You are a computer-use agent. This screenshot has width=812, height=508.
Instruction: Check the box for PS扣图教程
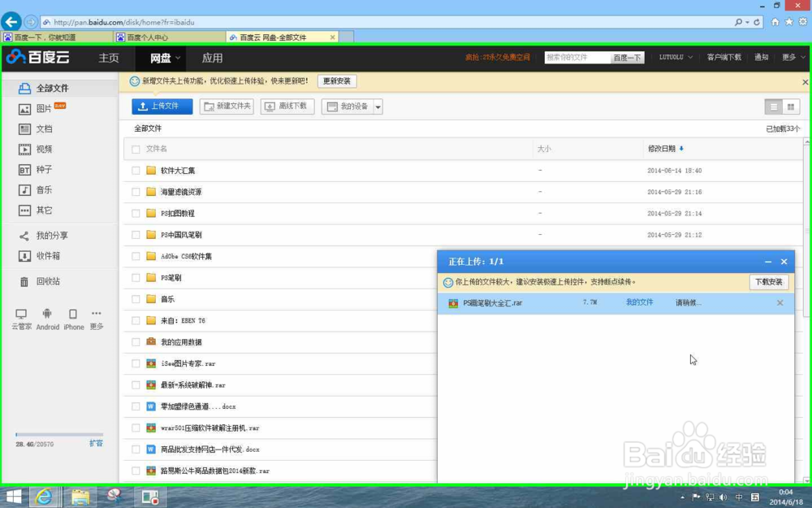[x=136, y=214]
